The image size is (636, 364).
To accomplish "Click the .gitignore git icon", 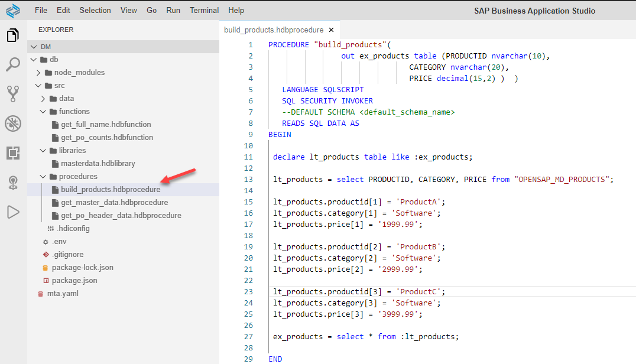I will (46, 255).
